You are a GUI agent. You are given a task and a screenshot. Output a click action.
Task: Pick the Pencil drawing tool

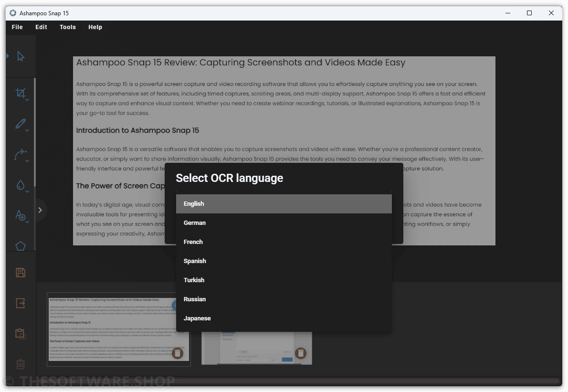(20, 124)
